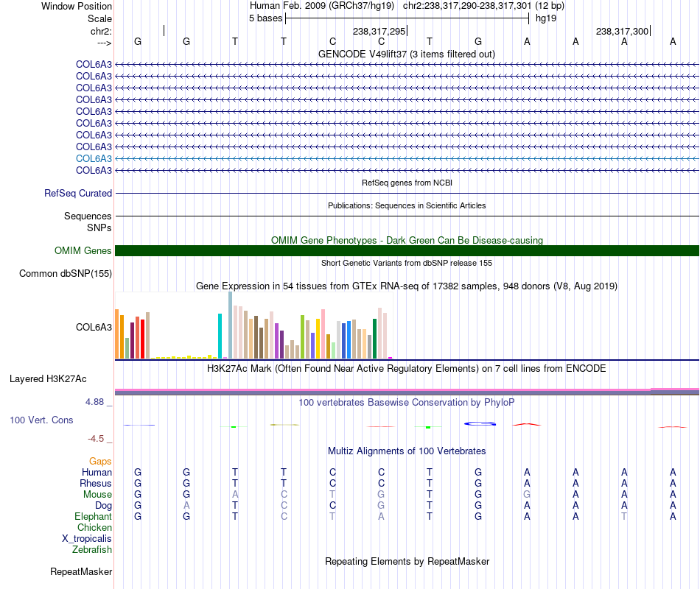Open Publications: Sequences in Scientific Articles title

pyautogui.click(x=407, y=205)
